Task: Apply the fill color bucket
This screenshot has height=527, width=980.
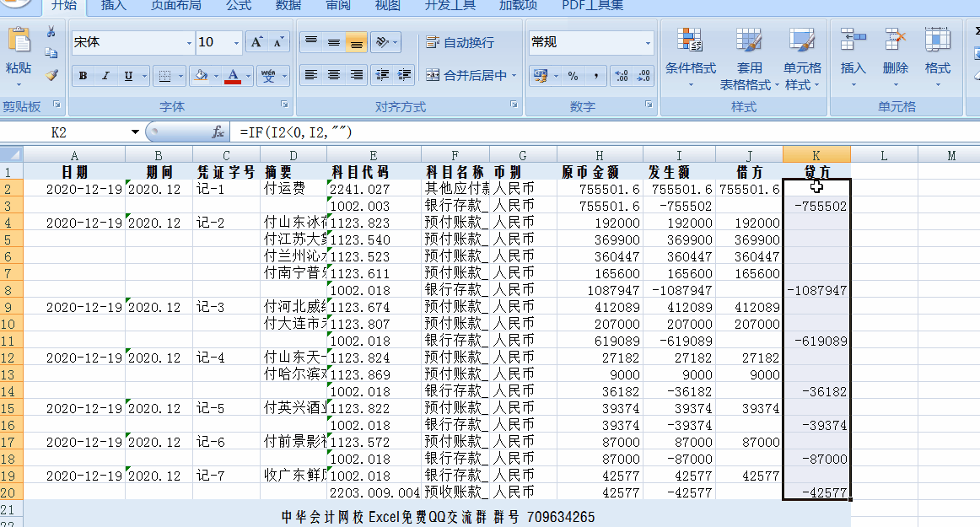Action: [x=202, y=76]
